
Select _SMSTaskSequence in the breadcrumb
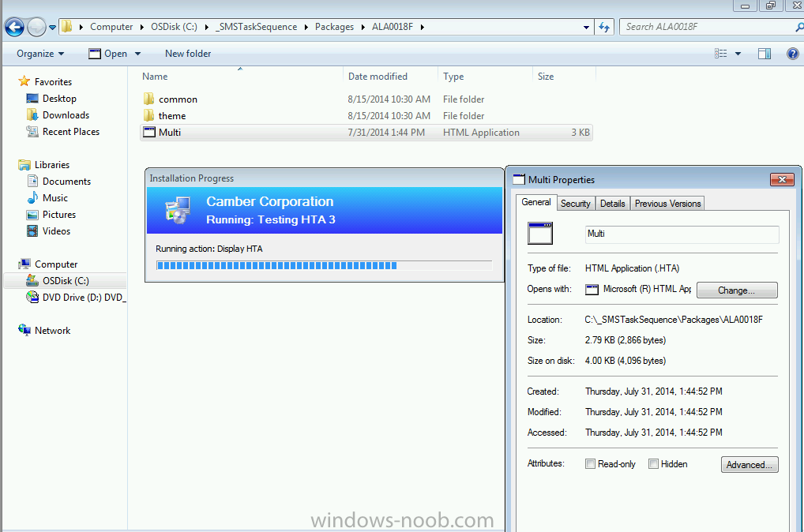coord(257,27)
